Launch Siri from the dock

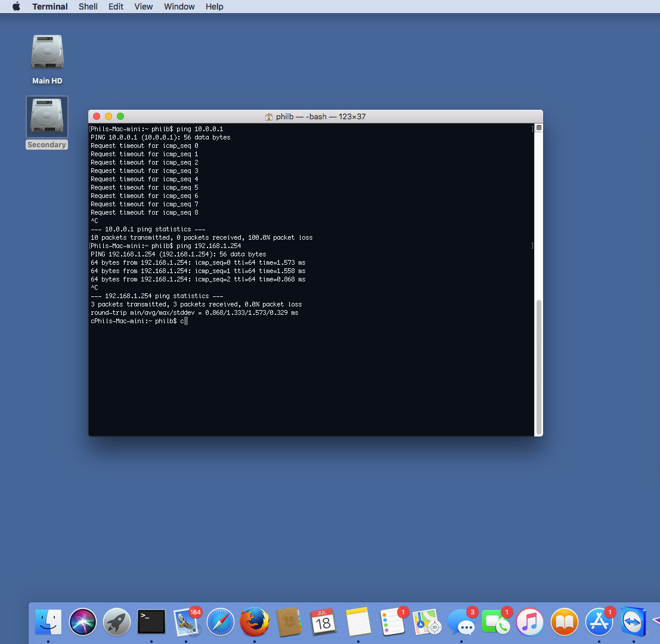[83, 623]
